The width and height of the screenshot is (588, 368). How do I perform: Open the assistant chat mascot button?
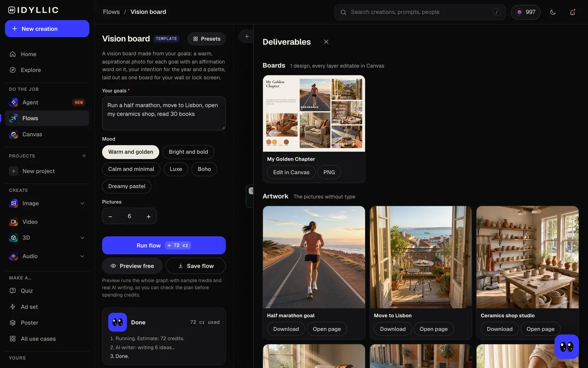point(567,347)
